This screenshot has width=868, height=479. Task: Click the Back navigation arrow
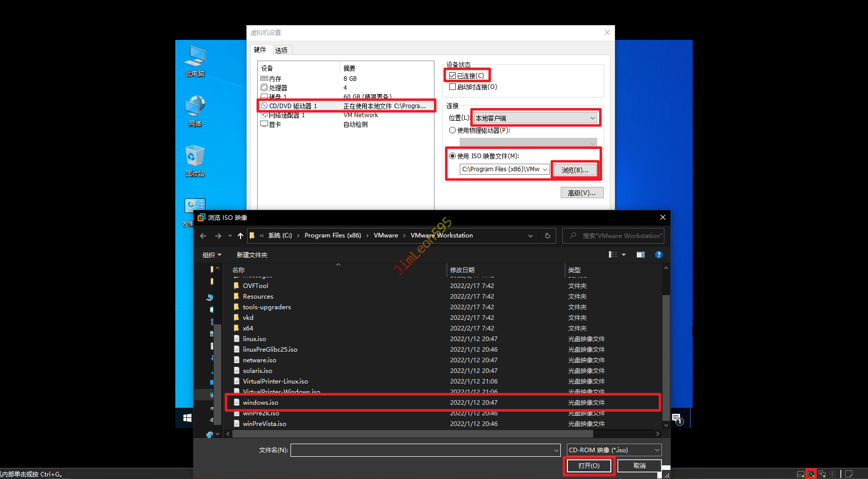tap(203, 236)
